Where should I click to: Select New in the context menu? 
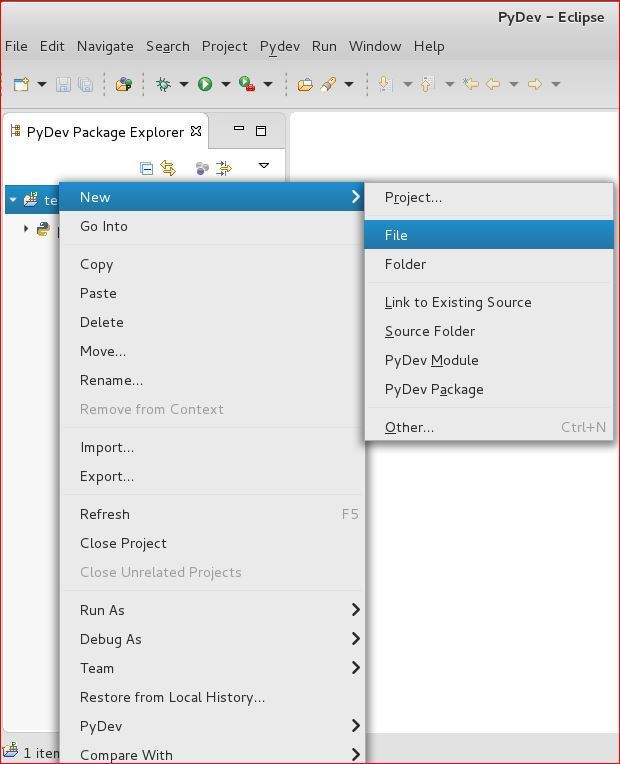tap(212, 197)
